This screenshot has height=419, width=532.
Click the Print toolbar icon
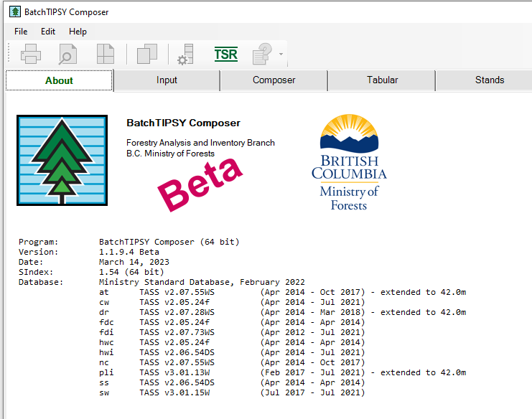[31, 54]
